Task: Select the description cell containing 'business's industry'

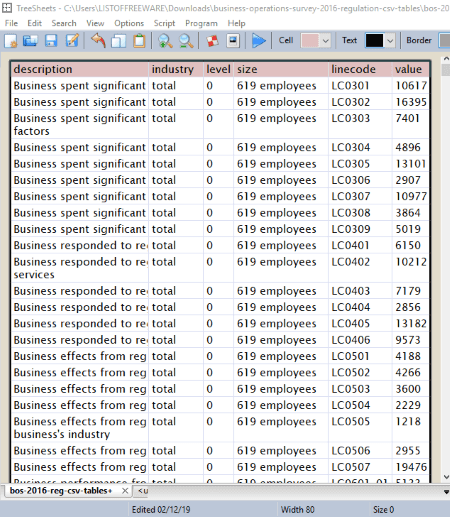Action: click(80, 428)
